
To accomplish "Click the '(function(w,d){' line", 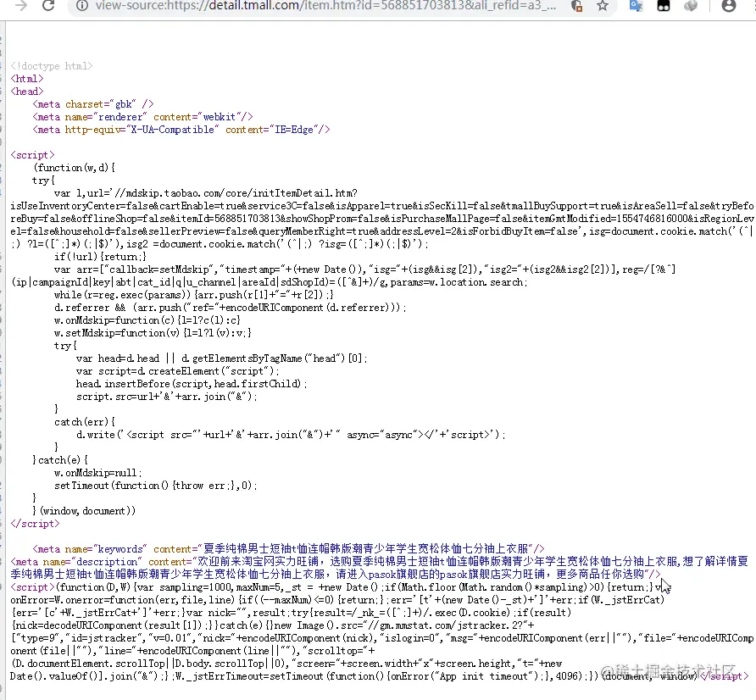I will click(75, 167).
